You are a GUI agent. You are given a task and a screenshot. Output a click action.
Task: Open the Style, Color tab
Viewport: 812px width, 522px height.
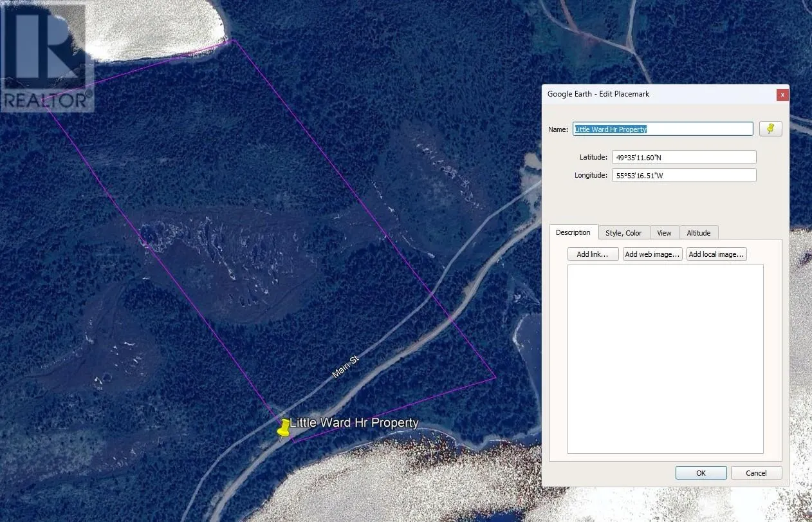pos(623,233)
